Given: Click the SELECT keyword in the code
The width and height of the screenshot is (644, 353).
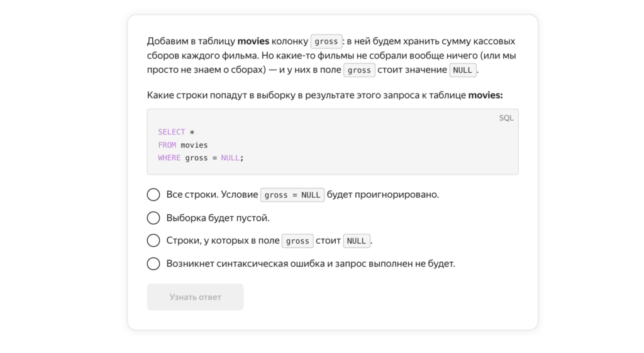Looking at the screenshot, I should pos(172,132).
